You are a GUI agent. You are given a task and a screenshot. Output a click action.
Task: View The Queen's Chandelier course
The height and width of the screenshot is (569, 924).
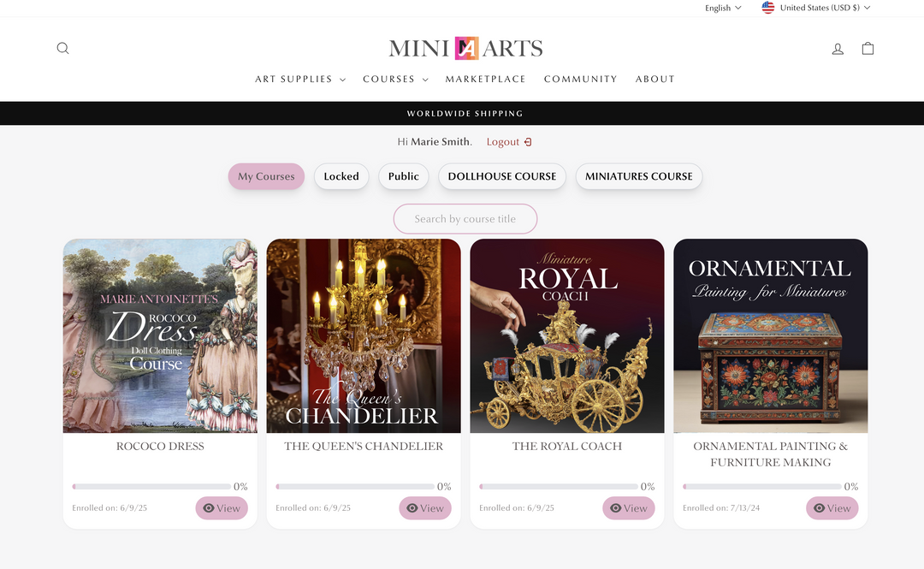425,508
